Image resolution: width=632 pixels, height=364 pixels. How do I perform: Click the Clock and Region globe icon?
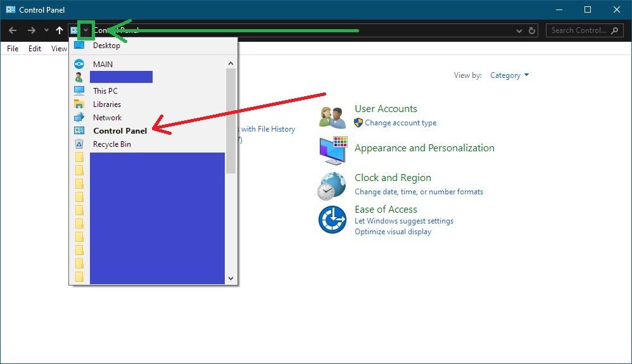[x=332, y=186]
